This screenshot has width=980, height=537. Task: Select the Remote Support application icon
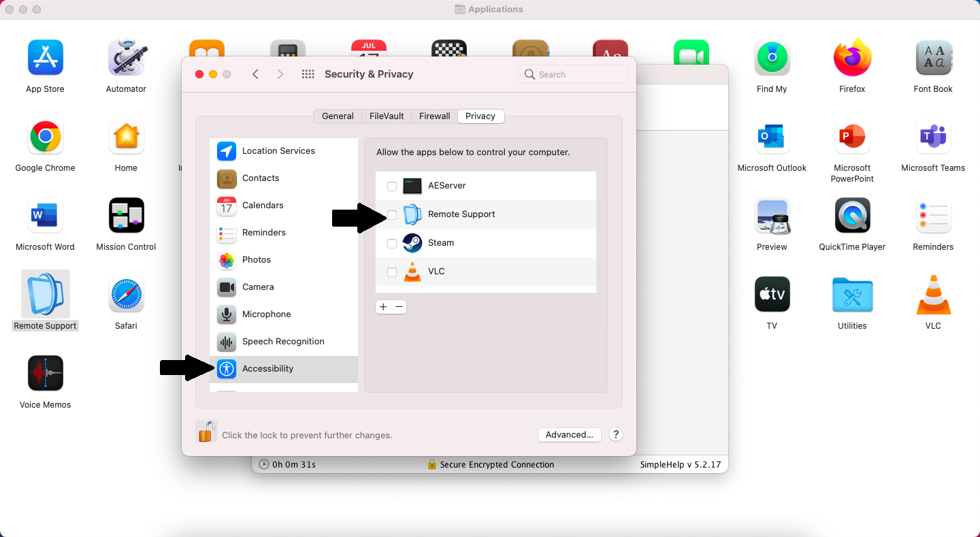click(45, 295)
